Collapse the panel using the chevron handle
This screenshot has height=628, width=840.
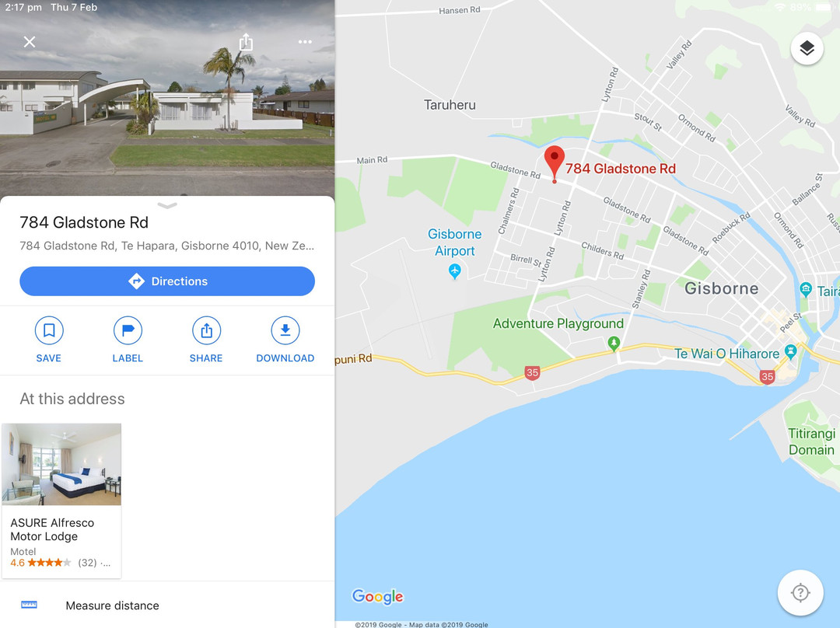[x=167, y=206]
